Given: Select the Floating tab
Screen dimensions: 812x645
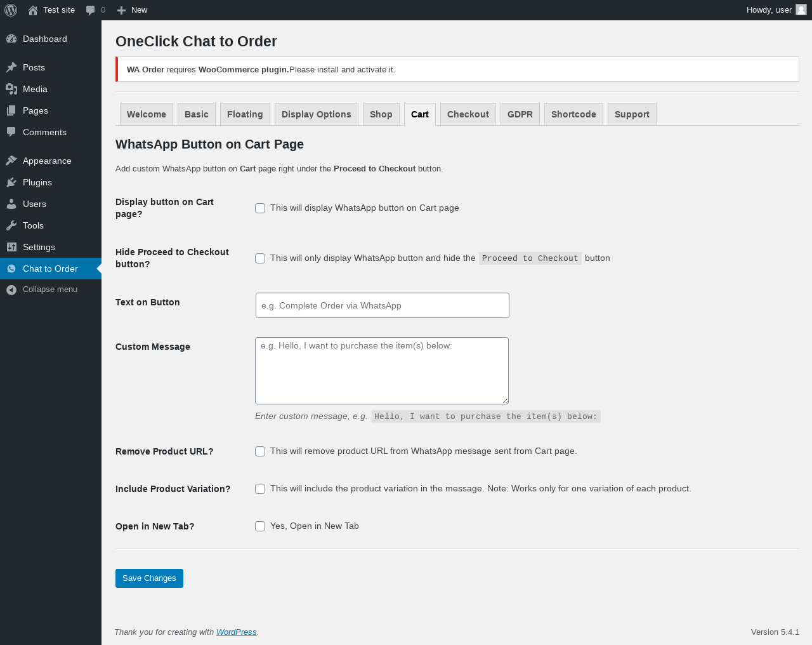Looking at the screenshot, I should [245, 114].
